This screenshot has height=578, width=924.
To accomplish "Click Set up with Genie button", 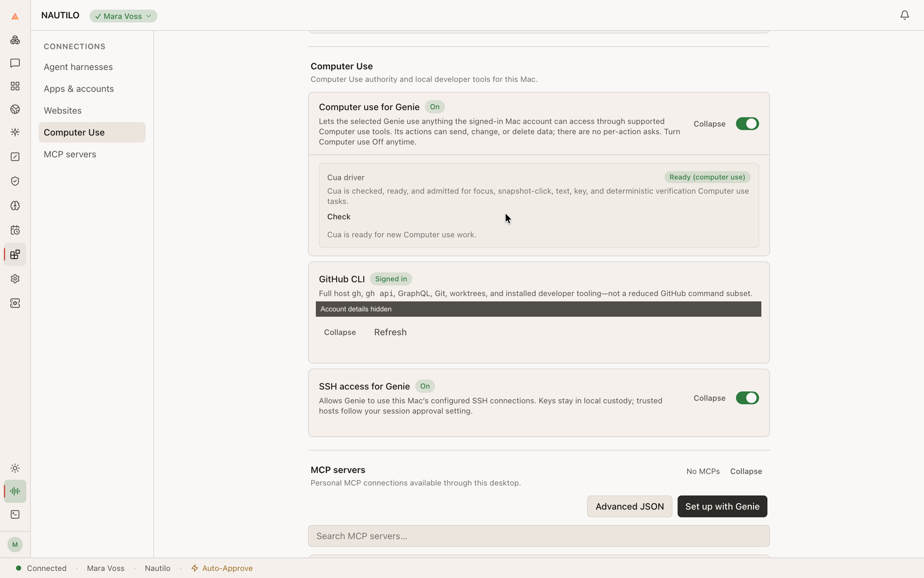I will [x=722, y=507].
